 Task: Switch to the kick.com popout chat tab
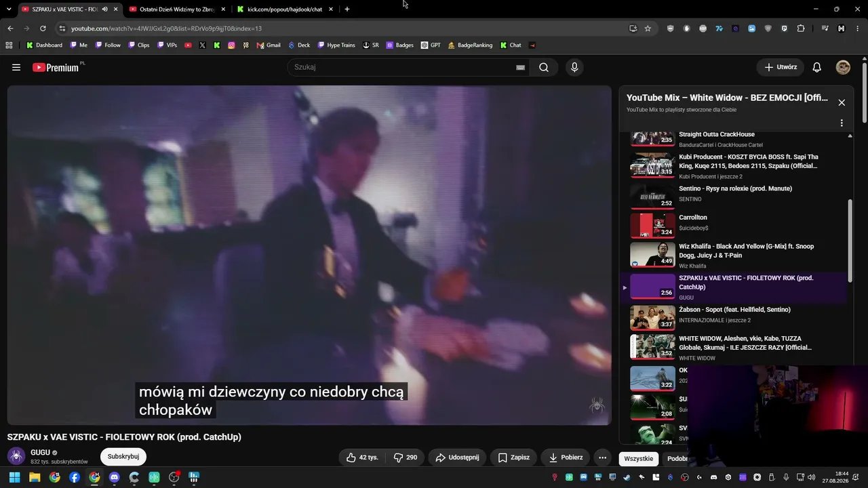click(x=285, y=9)
